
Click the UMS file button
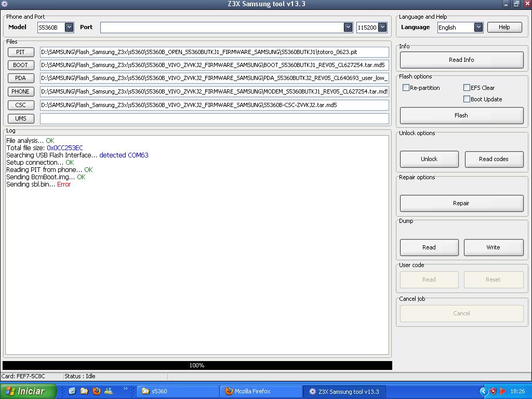point(21,118)
